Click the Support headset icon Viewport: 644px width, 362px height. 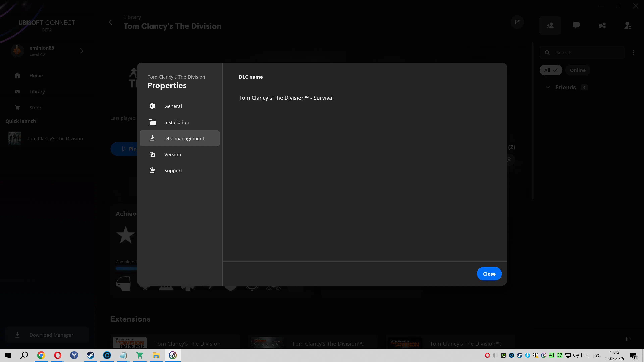tap(152, 170)
